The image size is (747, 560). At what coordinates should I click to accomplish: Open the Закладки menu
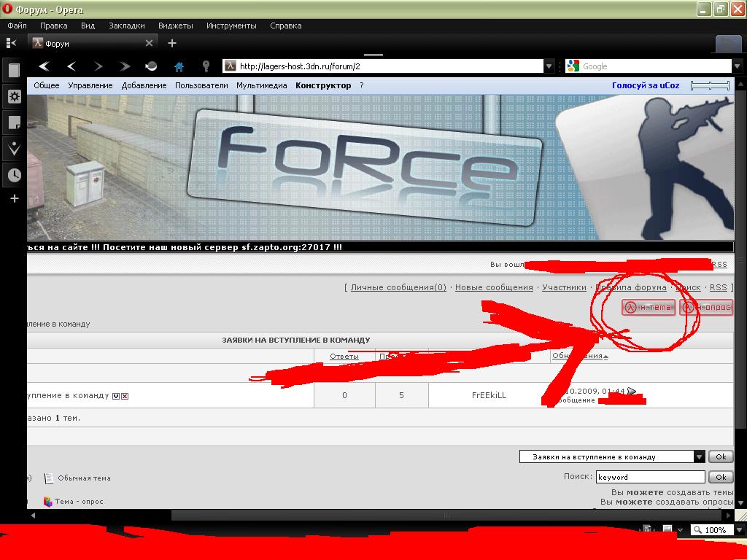click(127, 26)
